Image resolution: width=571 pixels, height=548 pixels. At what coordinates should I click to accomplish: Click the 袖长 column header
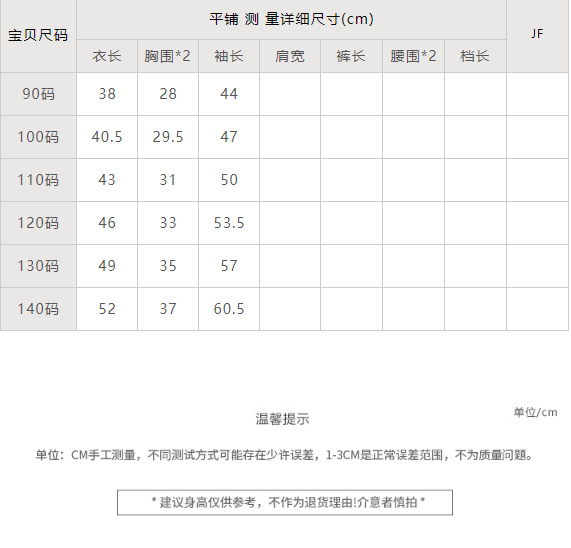[229, 56]
